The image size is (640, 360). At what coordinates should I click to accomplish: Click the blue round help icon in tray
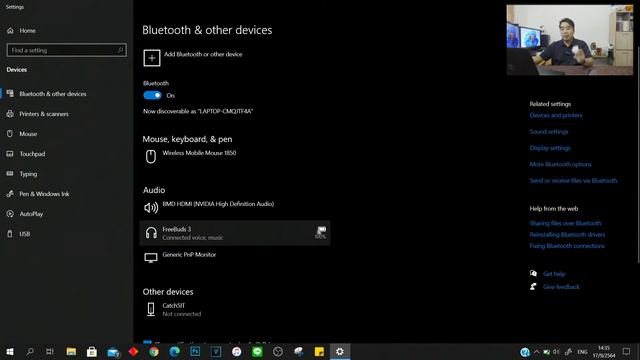pos(525,351)
